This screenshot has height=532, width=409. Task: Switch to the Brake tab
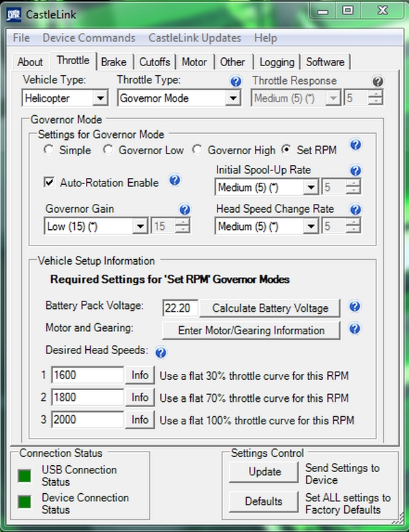[114, 62]
